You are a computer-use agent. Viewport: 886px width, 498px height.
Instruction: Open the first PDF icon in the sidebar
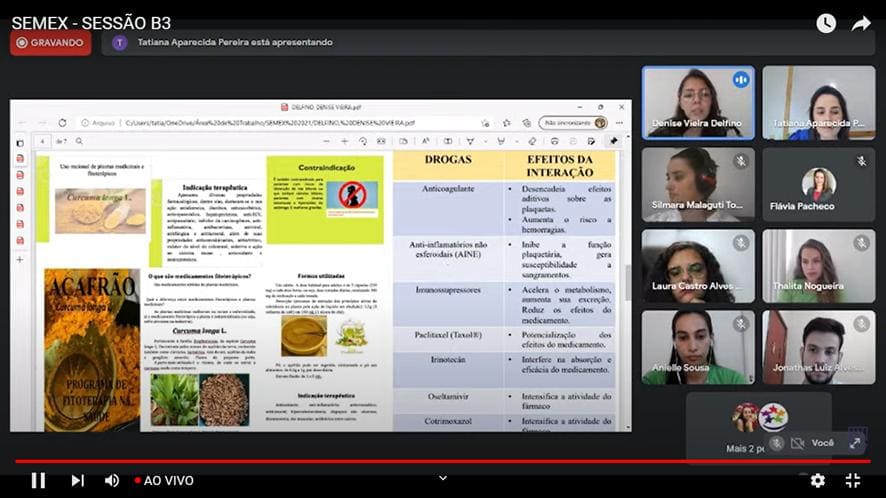click(x=20, y=159)
